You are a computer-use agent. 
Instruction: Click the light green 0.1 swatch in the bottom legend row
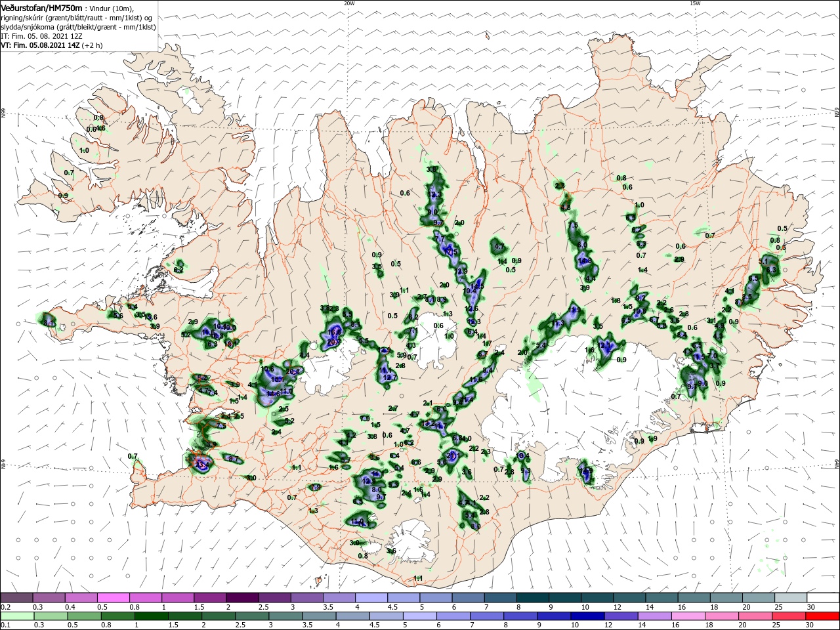click(16, 617)
